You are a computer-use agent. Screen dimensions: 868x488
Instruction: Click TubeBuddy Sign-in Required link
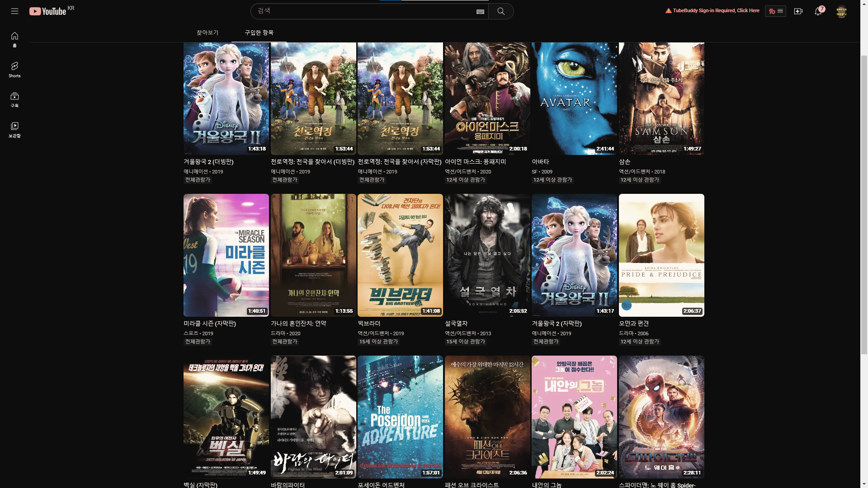click(716, 10)
